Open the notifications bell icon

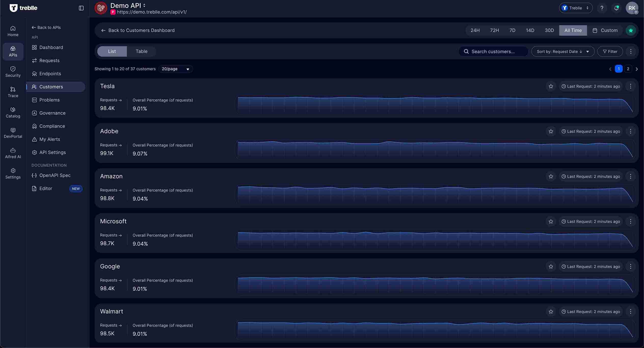pos(616,8)
